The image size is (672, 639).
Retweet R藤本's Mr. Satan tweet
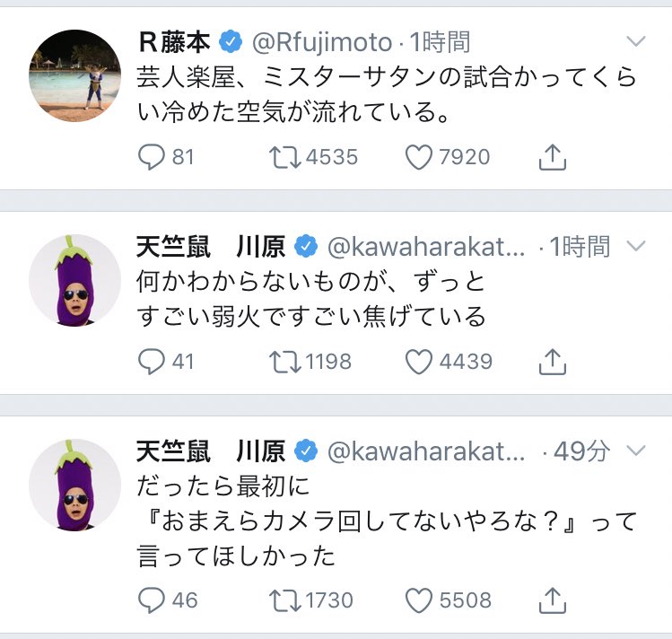(287, 157)
